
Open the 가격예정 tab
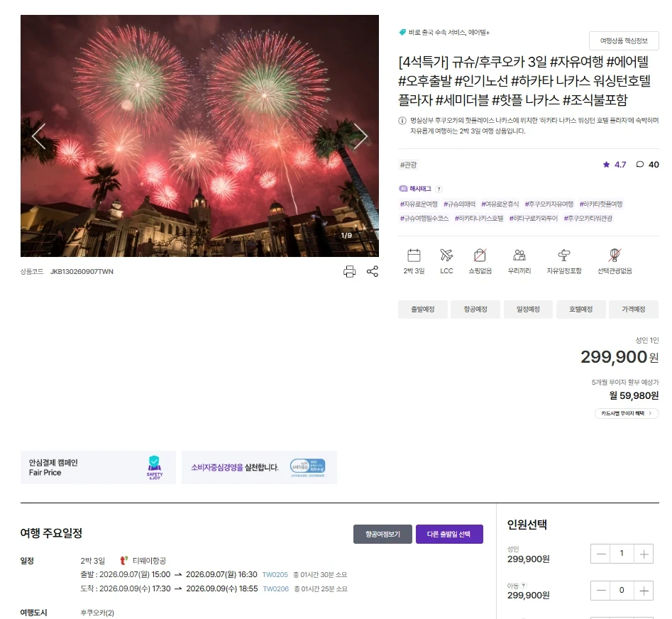634,309
